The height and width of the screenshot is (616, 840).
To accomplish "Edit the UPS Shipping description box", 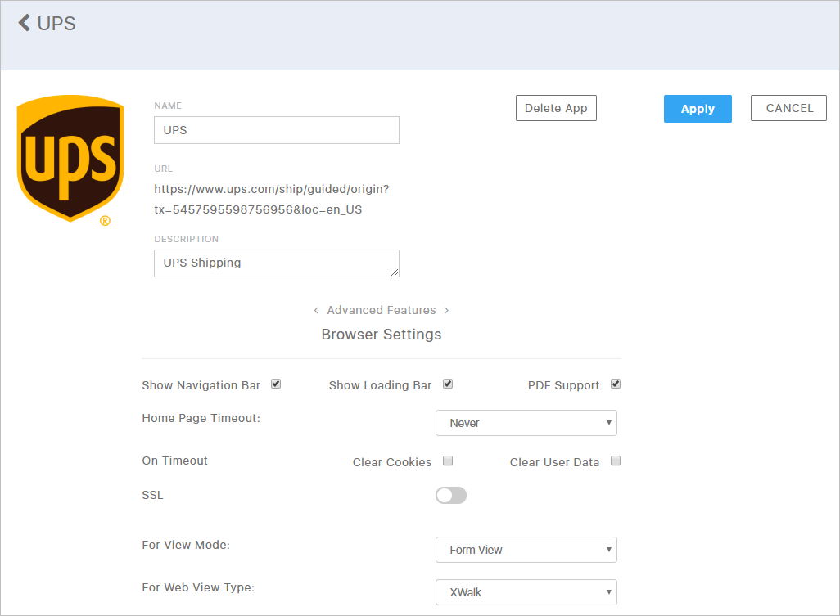I will [x=277, y=263].
